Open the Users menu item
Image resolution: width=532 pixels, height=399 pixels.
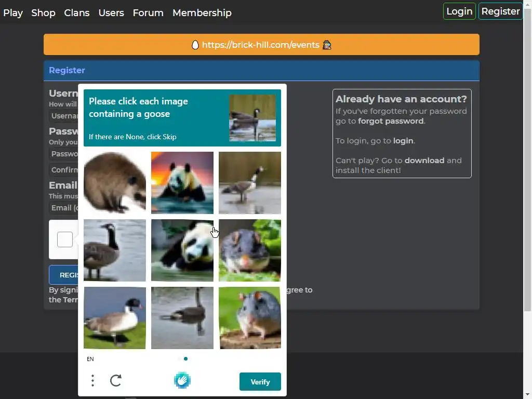tap(111, 13)
